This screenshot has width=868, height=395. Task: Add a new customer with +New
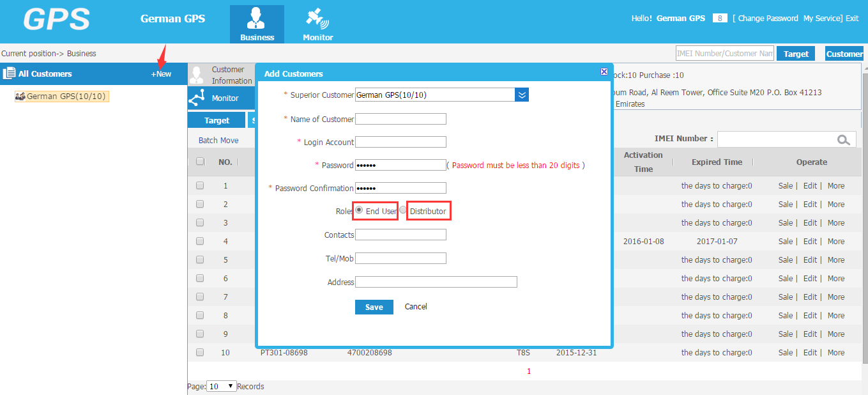point(161,74)
